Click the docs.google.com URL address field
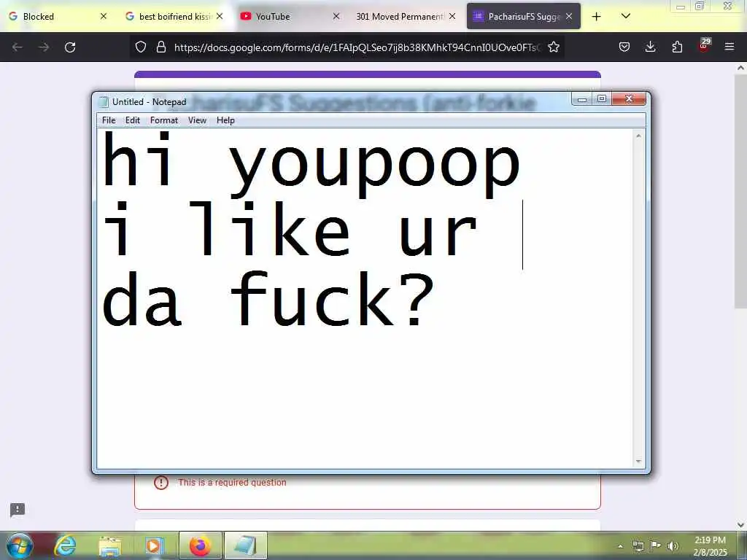The height and width of the screenshot is (560, 747). pyautogui.click(x=357, y=47)
